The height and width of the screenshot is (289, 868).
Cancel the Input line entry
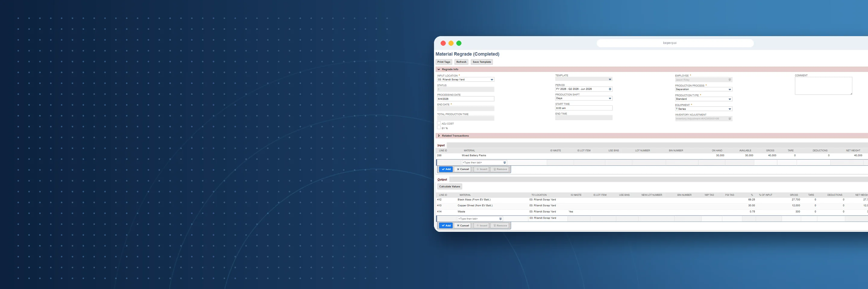[462, 169]
